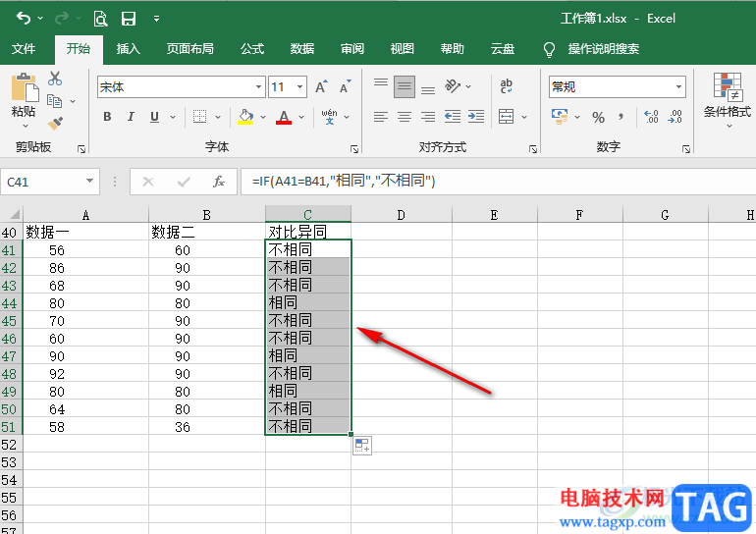This screenshot has height=534, width=756.
Task: Click inside the formula bar
Action: [x=498, y=182]
